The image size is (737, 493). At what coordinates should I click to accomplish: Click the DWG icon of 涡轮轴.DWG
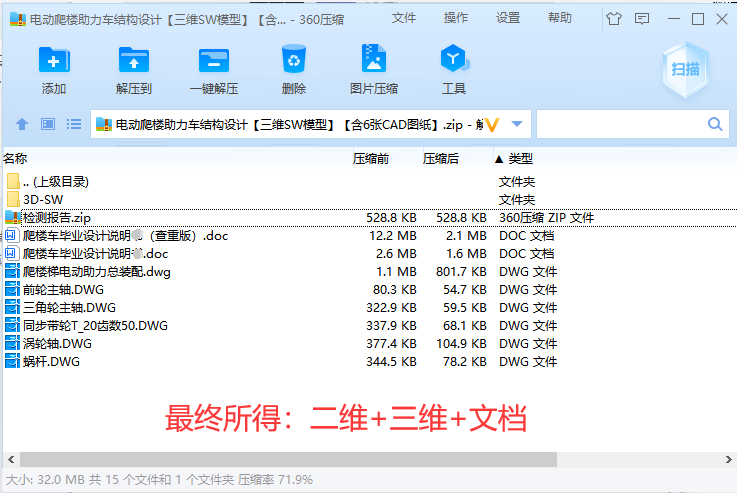(12, 344)
